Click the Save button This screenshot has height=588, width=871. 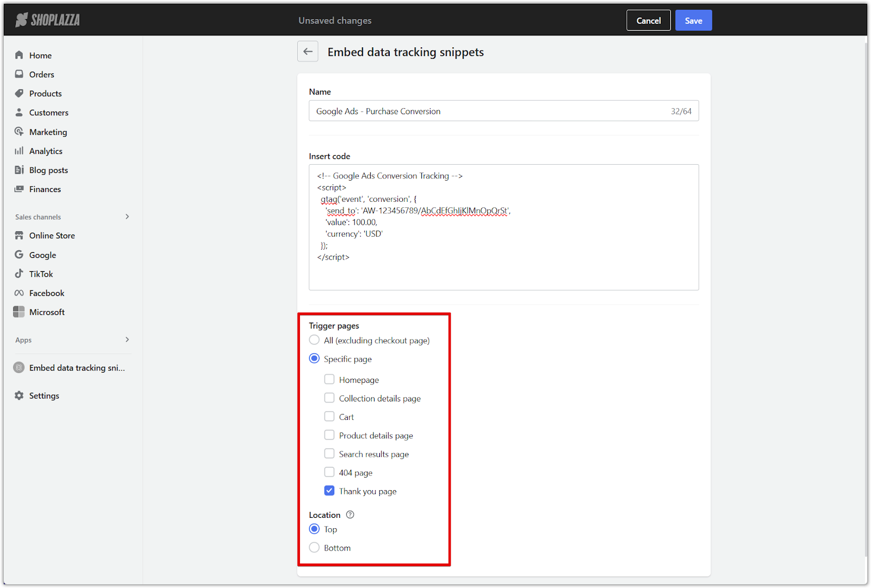[x=694, y=20]
